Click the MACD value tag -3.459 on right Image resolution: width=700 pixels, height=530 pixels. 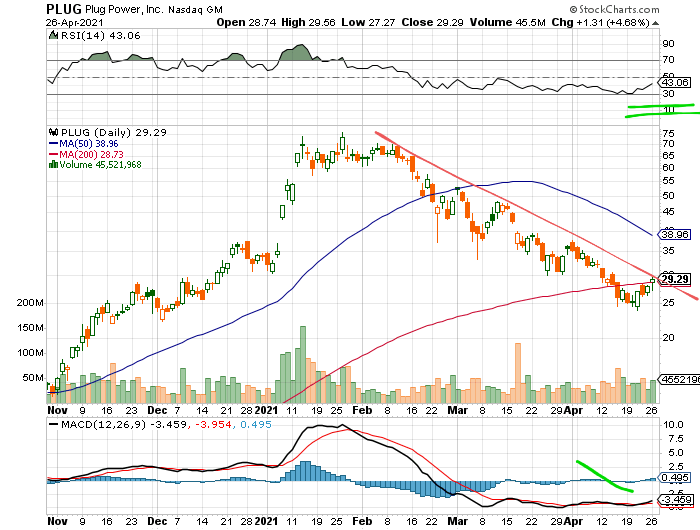point(675,500)
